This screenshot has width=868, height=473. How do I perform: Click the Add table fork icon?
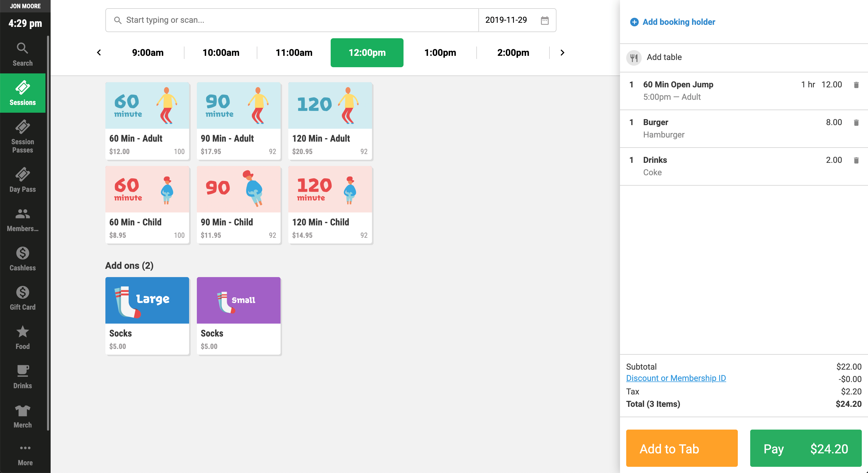tap(634, 57)
